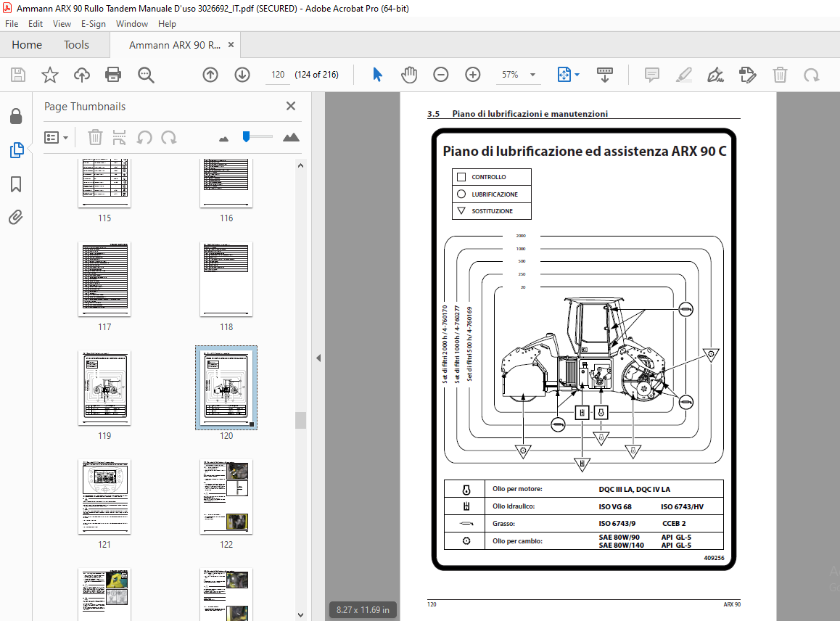Open the File menu
840x621 pixels.
tap(12, 23)
